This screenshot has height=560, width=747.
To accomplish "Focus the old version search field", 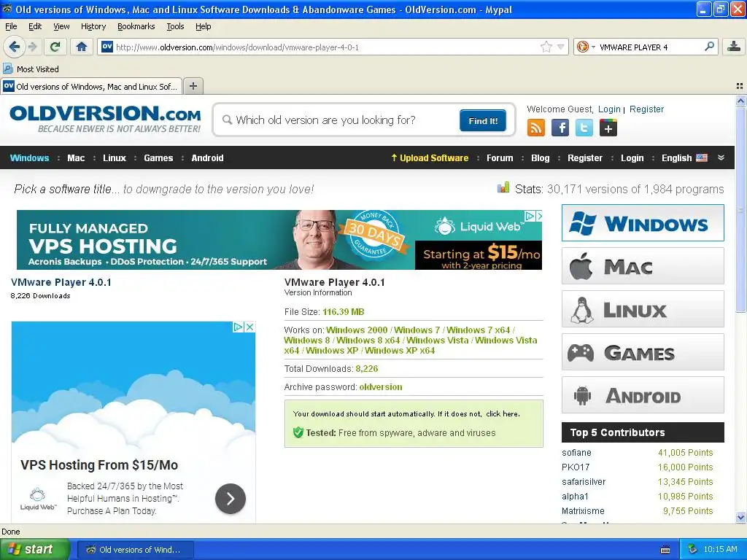I will coord(338,120).
